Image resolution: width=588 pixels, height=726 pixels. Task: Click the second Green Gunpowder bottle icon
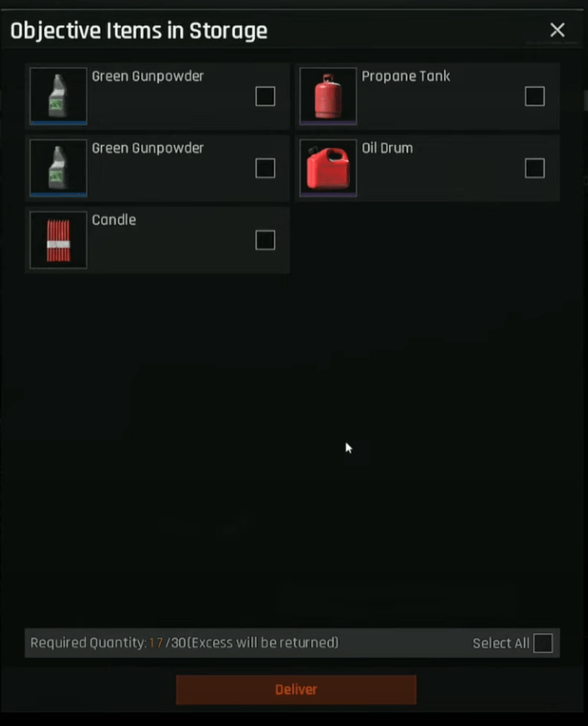[x=58, y=168]
